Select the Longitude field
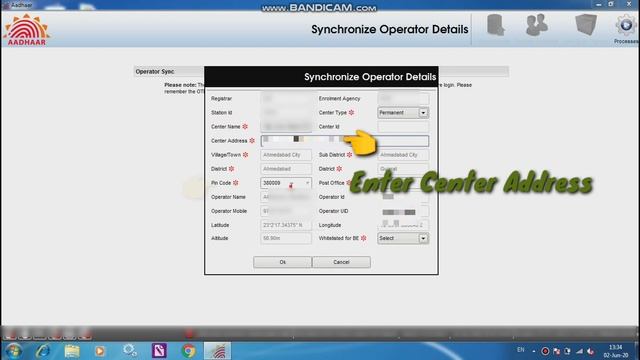This screenshot has width=640, height=360. [x=403, y=225]
